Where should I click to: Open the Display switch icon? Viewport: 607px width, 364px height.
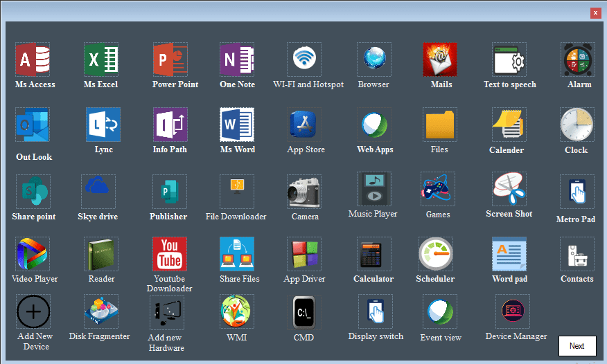376,311
